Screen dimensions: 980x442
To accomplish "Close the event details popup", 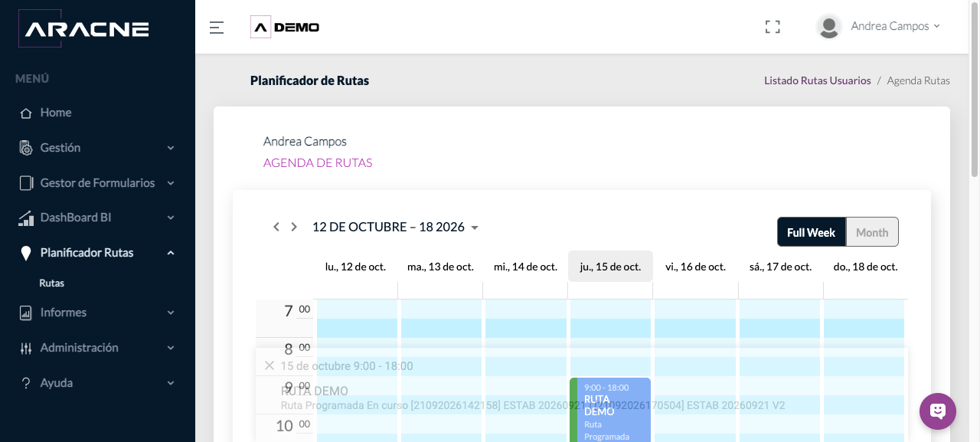I will pyautogui.click(x=269, y=365).
